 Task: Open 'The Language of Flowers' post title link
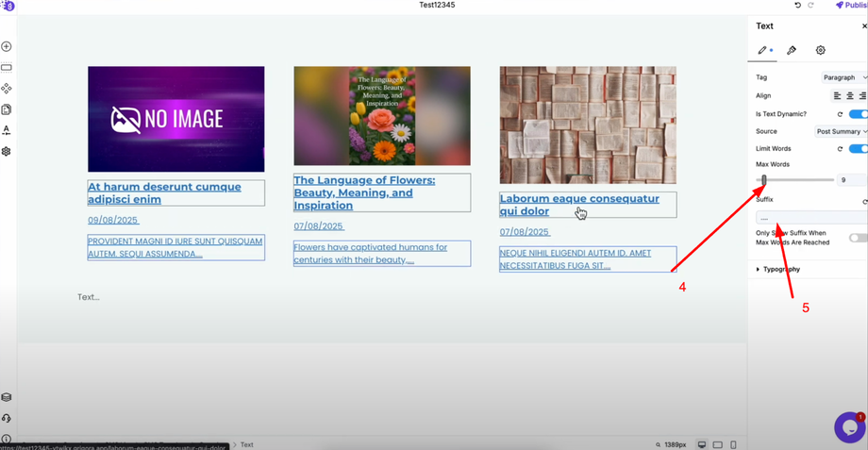(x=364, y=192)
